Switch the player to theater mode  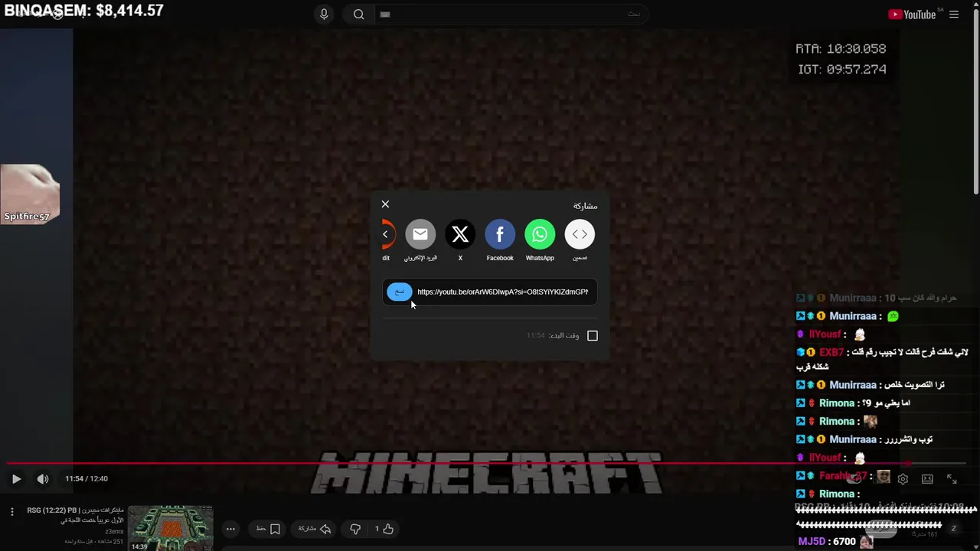[x=927, y=479]
